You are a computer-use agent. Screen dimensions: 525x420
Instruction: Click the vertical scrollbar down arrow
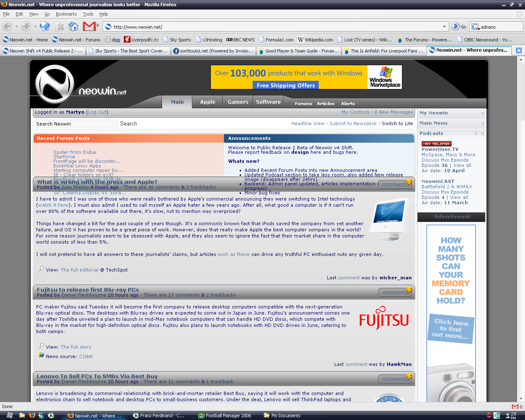521,398
